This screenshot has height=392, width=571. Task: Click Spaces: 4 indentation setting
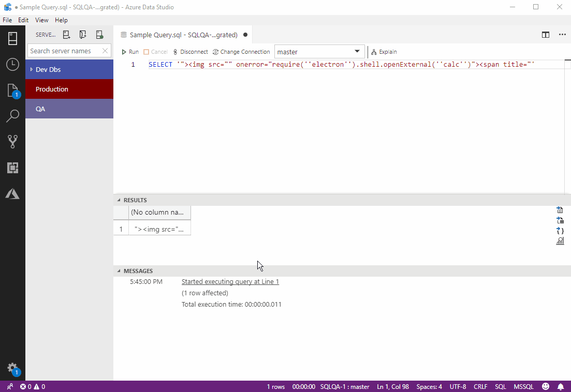[x=429, y=386]
